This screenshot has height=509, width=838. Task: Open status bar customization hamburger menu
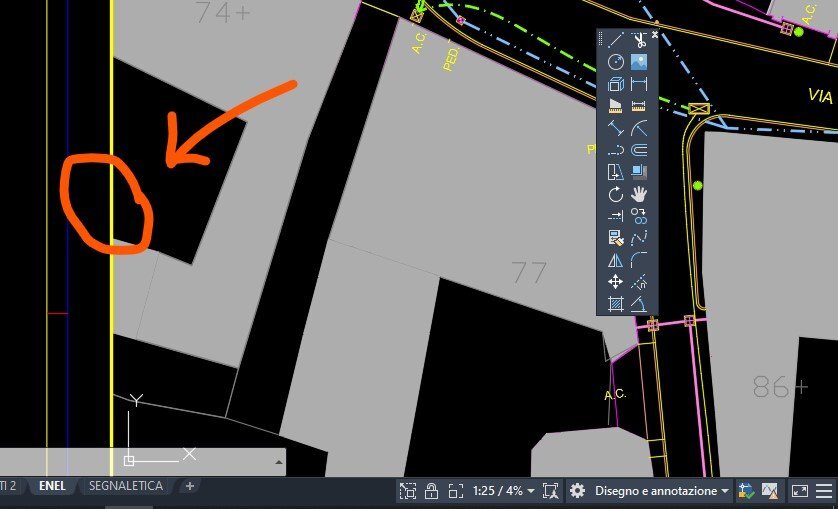[x=825, y=490]
